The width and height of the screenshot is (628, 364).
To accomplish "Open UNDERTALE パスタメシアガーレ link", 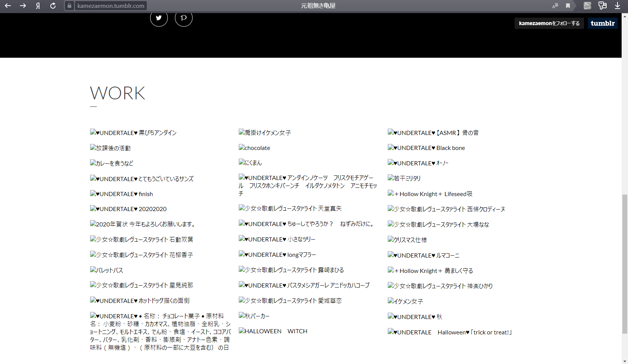I will click(304, 285).
